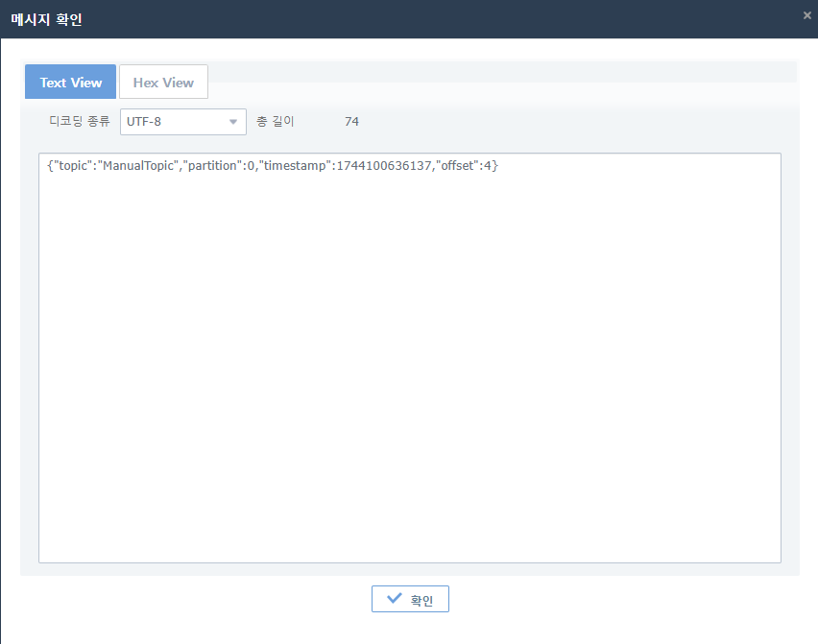
Task: Click the decoding dropdown arrow
Action: (232, 122)
